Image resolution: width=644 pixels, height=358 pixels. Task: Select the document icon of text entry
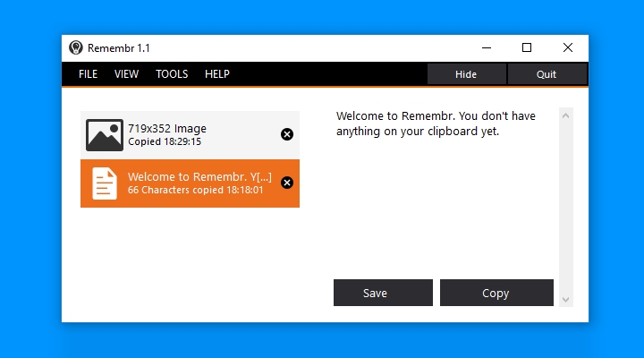coord(105,183)
